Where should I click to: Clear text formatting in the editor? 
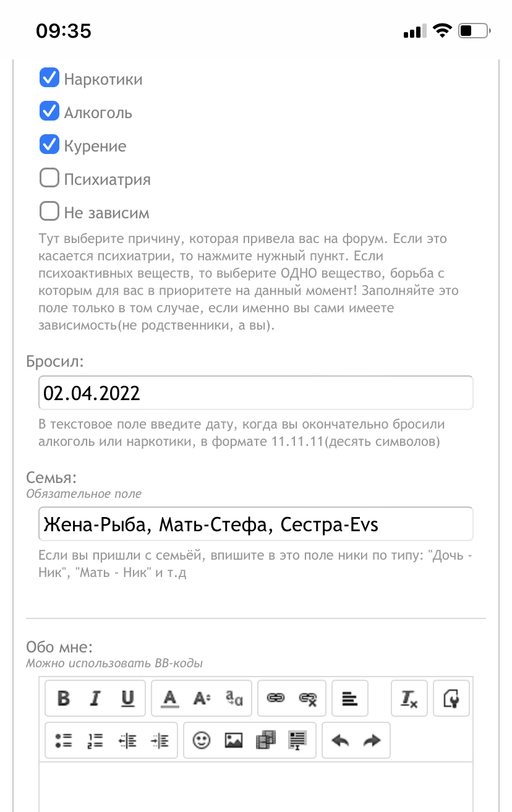(x=409, y=698)
